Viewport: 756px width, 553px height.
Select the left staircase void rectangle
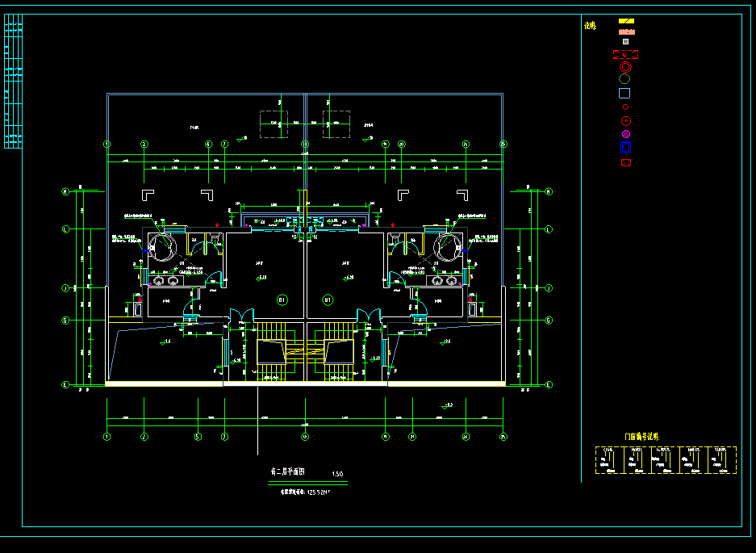point(271,352)
